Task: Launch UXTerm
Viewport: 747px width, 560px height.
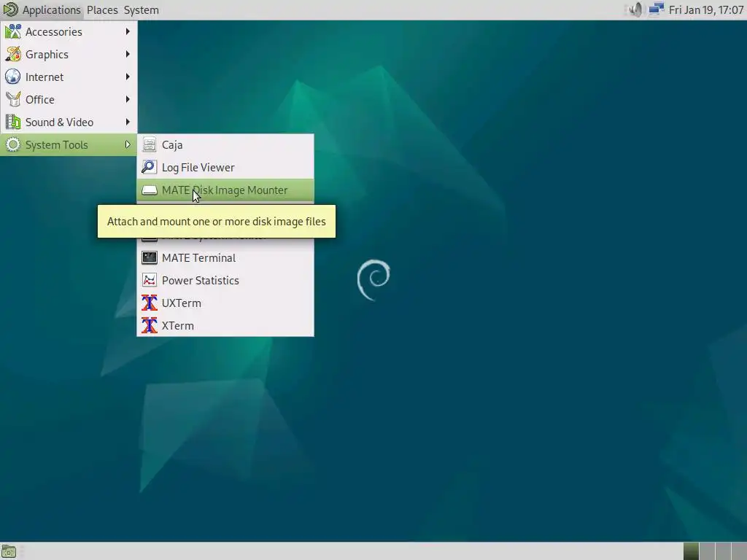Action: (225, 303)
